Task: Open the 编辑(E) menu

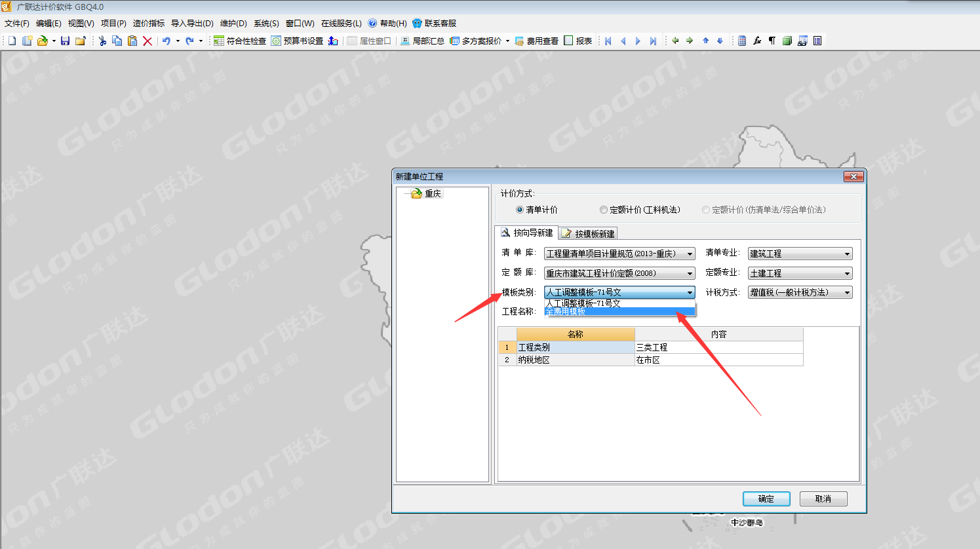Action: coord(49,24)
